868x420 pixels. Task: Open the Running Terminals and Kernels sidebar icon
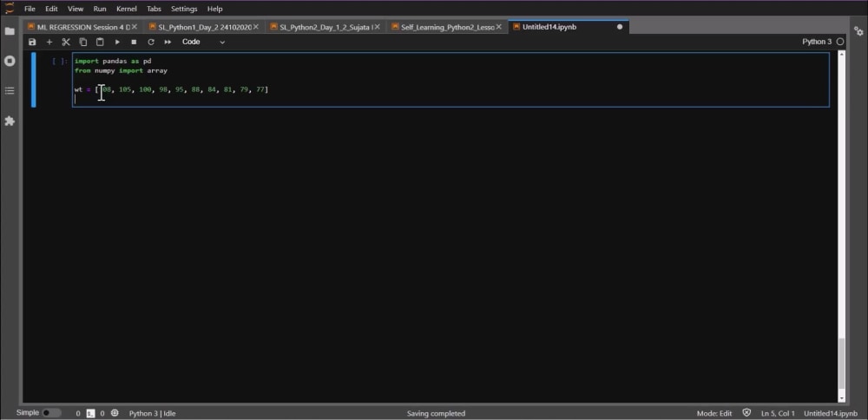click(10, 61)
